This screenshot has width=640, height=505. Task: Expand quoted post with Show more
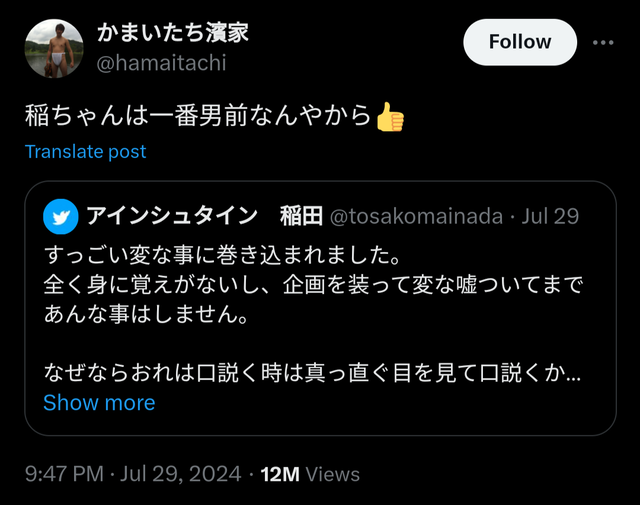99,403
